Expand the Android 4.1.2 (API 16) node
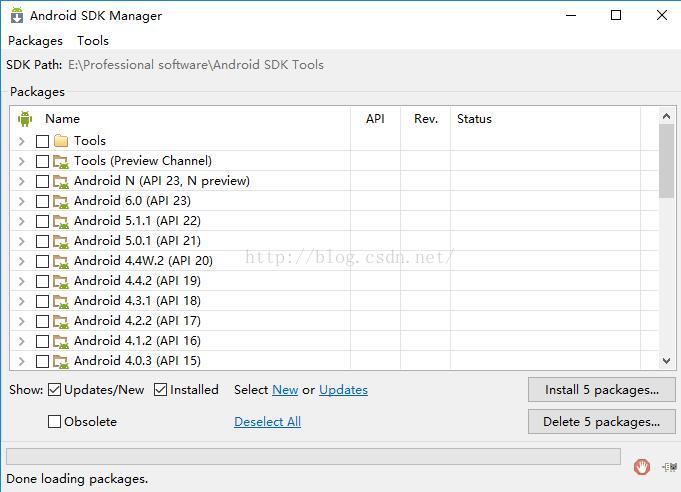 [21, 341]
